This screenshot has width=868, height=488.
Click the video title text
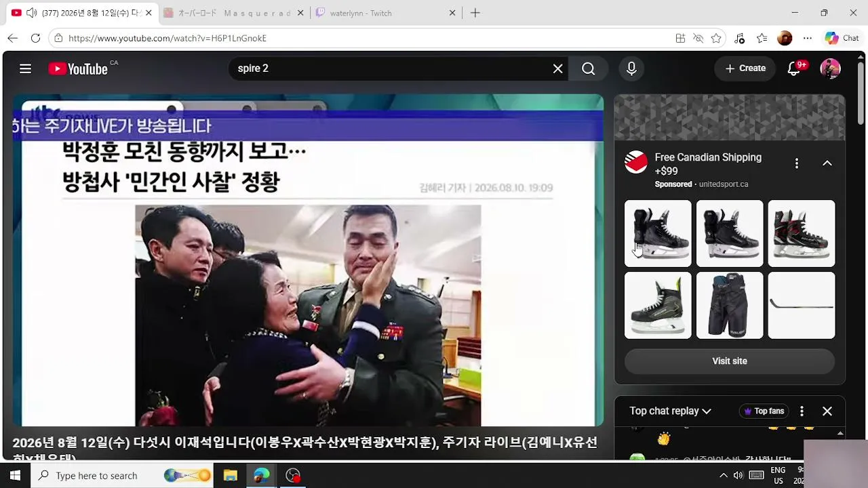pos(305,449)
